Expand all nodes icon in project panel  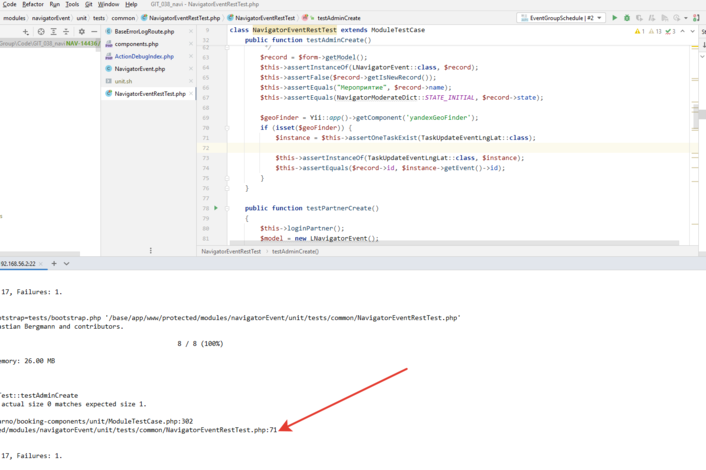tap(54, 32)
